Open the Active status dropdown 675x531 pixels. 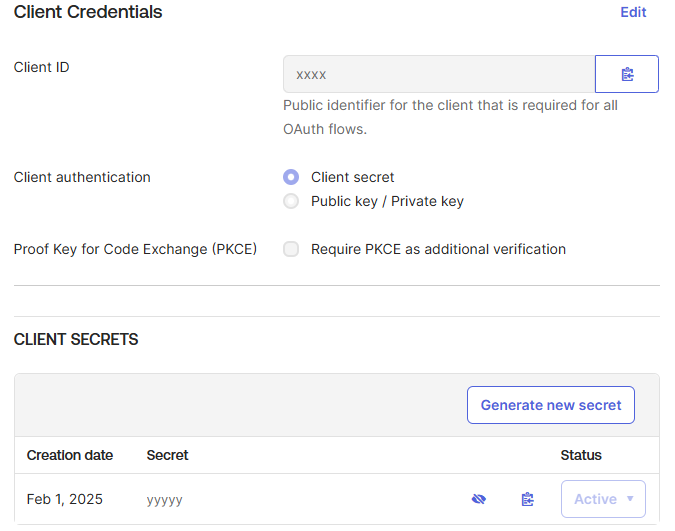603,499
